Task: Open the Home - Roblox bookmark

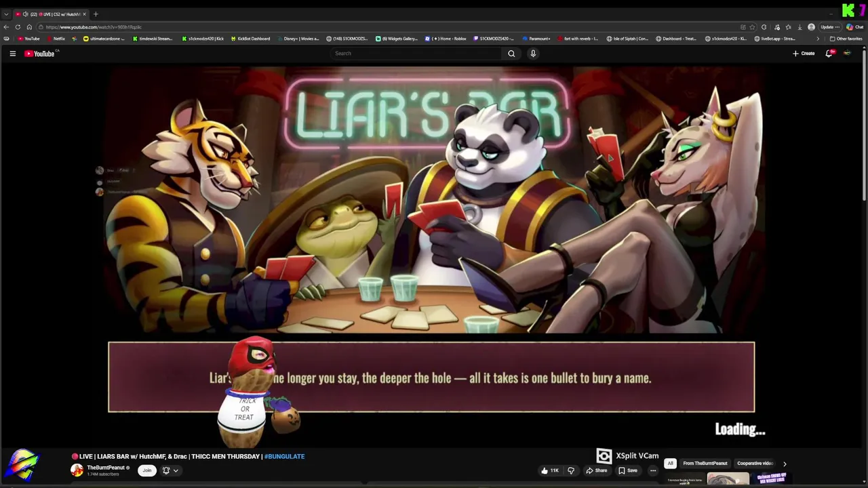Action: click(x=446, y=39)
